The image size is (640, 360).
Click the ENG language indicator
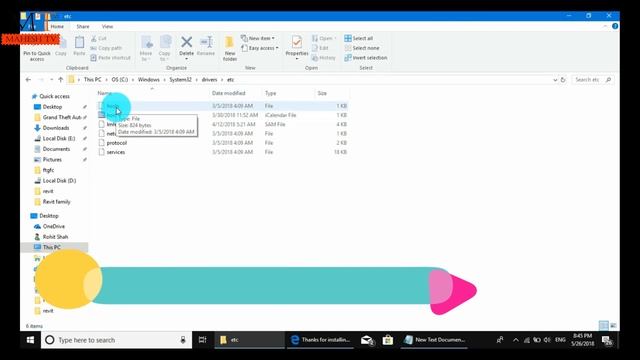(x=560, y=340)
